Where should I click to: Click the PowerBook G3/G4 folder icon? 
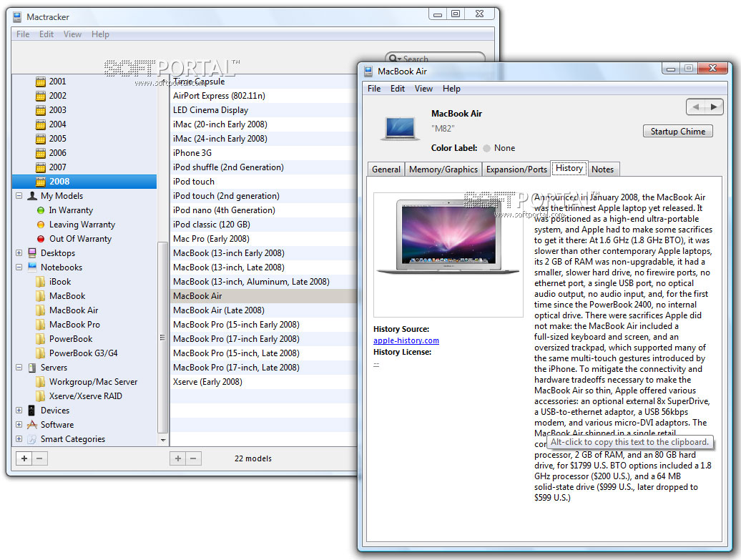click(41, 353)
